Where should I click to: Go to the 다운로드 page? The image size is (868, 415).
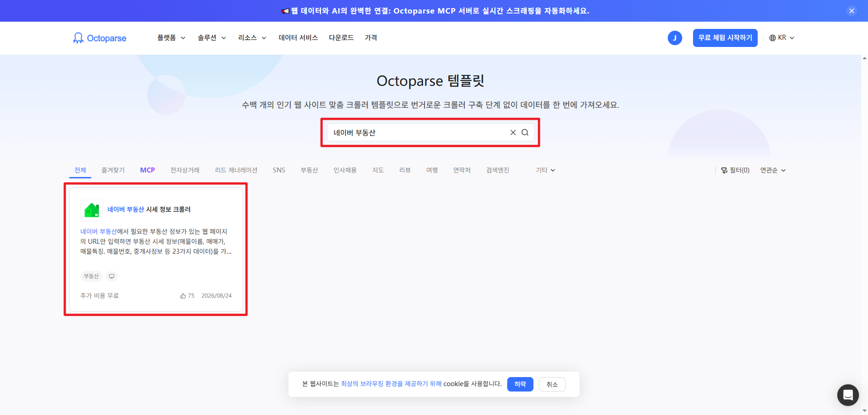click(341, 38)
